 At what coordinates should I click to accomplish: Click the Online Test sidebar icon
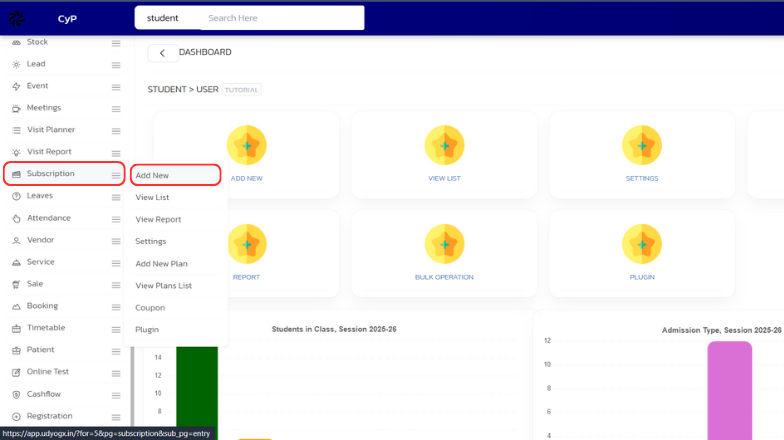pos(16,372)
